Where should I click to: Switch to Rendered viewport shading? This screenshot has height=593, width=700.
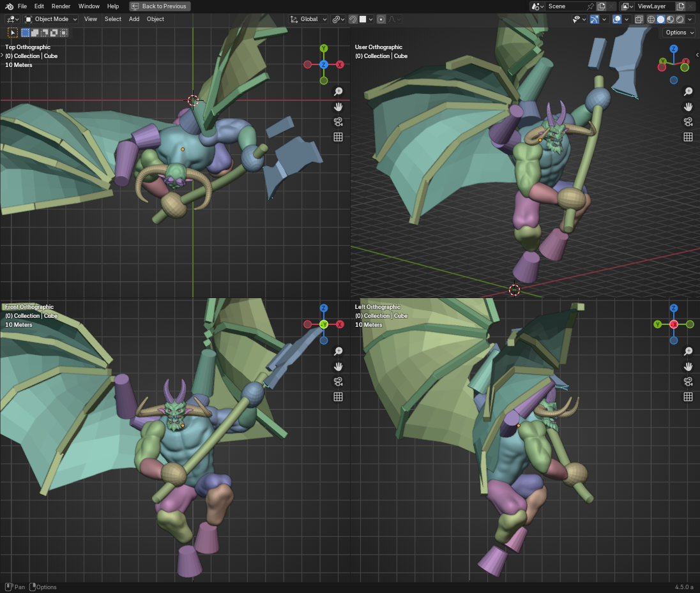680,19
